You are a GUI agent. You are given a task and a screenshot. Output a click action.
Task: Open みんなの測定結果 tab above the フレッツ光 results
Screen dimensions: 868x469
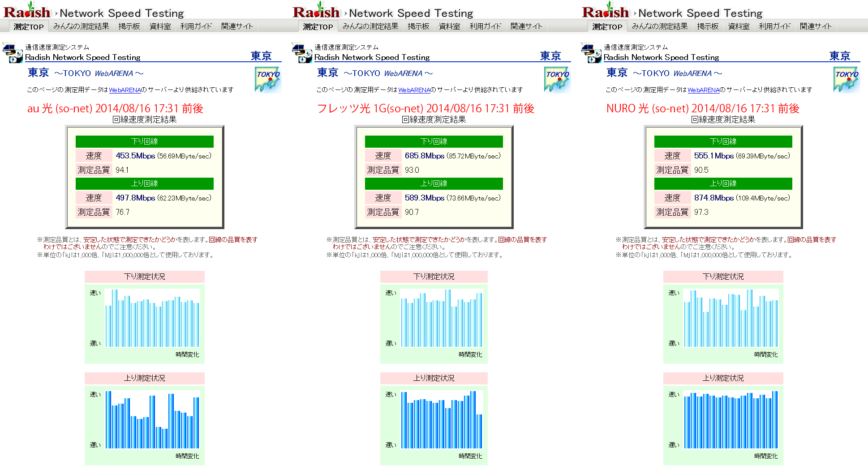pos(370,26)
